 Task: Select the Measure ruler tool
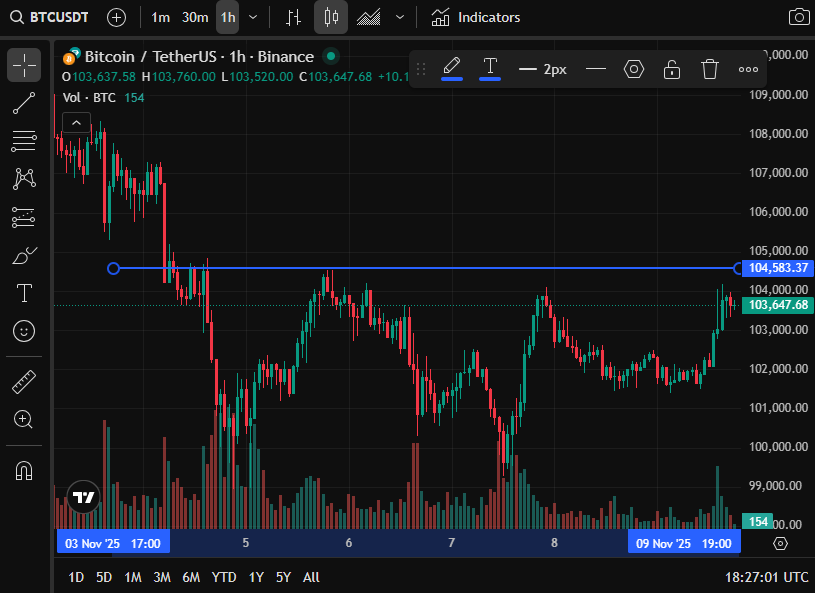(24, 382)
